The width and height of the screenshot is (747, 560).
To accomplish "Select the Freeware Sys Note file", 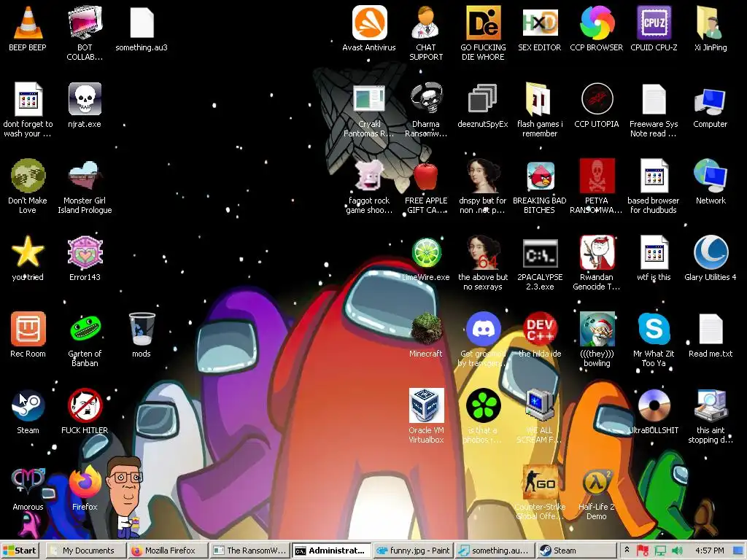I will tap(654, 99).
